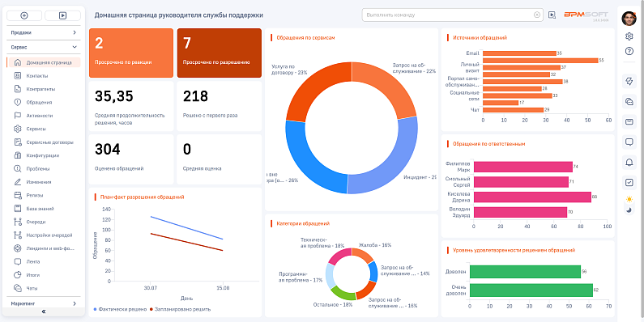Image resolution: width=644 pixels, height=322 pixels.
Task: Open the tasks checkmark panel icon
Action: point(629,183)
